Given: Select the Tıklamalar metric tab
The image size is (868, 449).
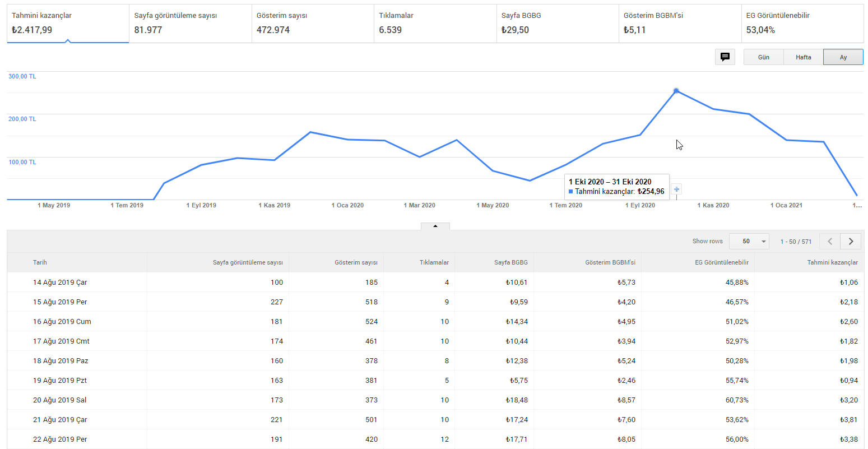Looking at the screenshot, I should pyautogui.click(x=435, y=24).
